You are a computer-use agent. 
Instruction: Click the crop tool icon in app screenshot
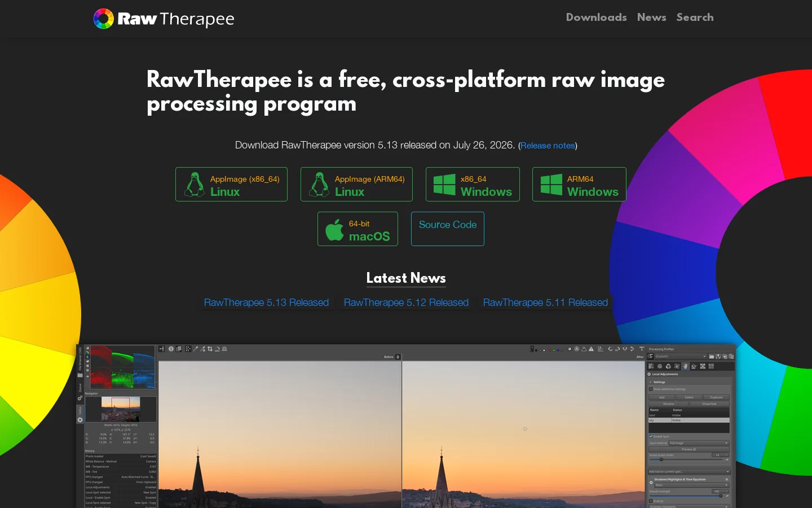[210, 349]
